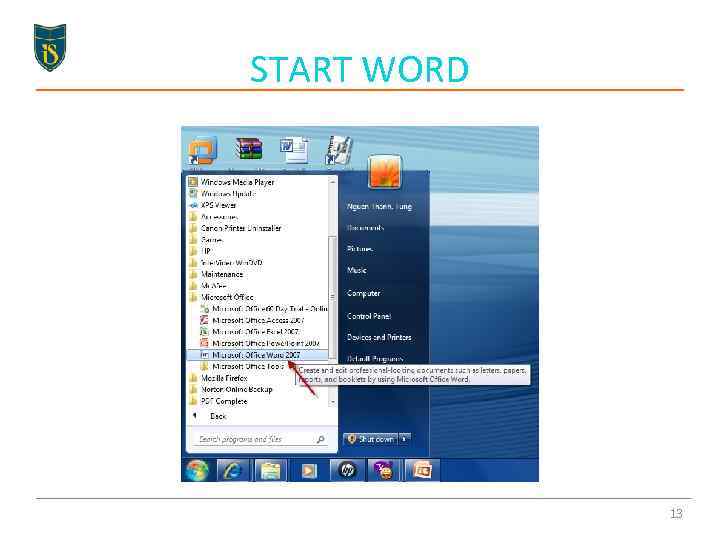Click the Shut down button

pos(371,439)
